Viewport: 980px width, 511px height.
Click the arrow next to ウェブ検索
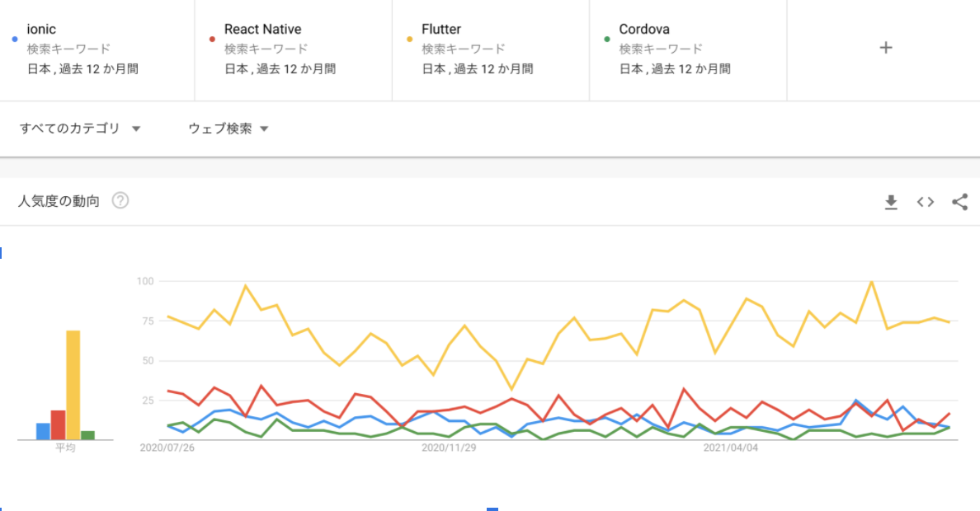coord(264,129)
